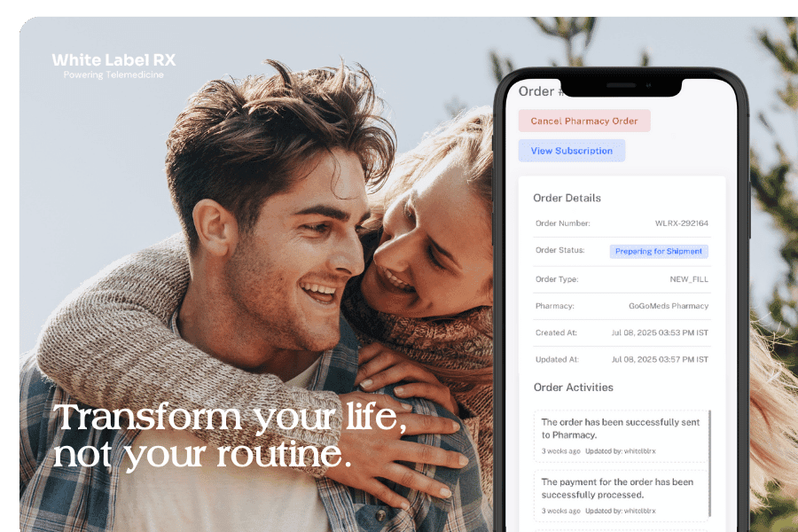Image resolution: width=798 pixels, height=532 pixels.
Task: Select the 03:53 PM IST created timestamp
Action: [660, 333]
